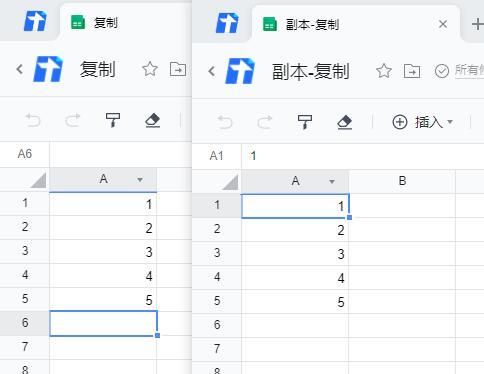This screenshot has height=374, width=484.
Task: Select row 1 header in 复制 window
Action: 25,203
